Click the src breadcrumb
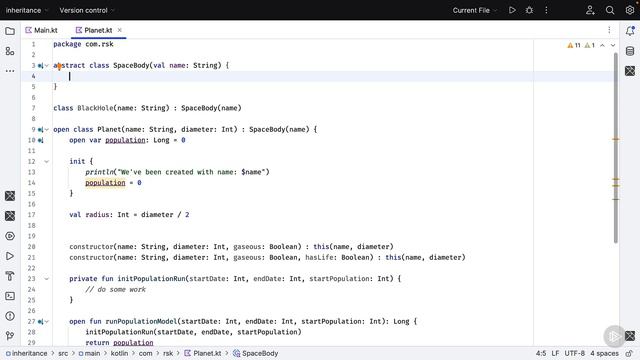Screen dimensions: 640x360 63,353
